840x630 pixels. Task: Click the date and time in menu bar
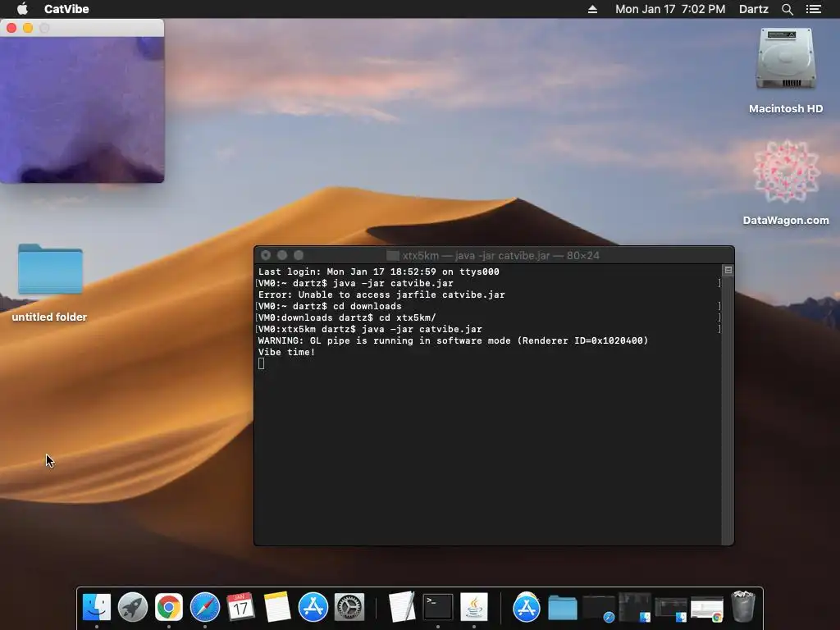pos(670,9)
